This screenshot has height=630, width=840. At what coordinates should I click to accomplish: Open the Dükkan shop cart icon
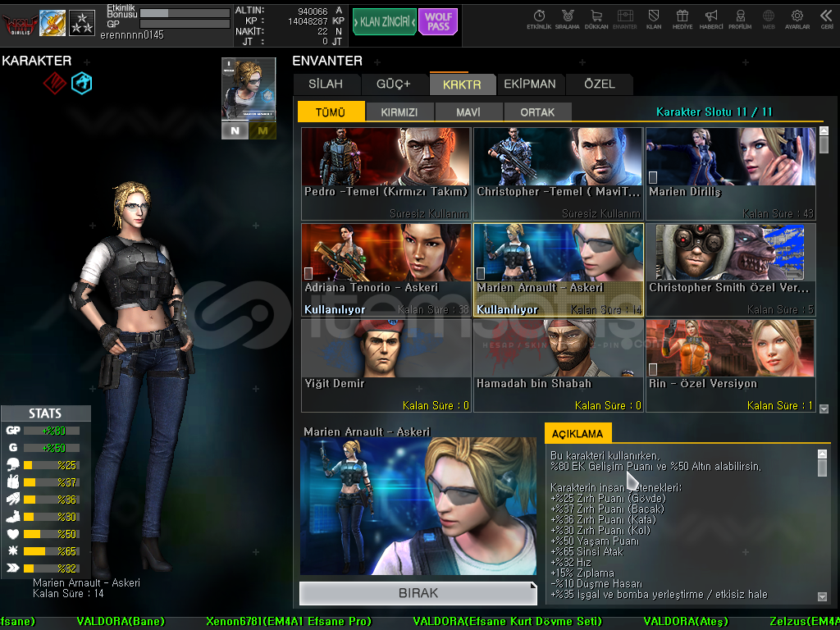click(x=596, y=20)
